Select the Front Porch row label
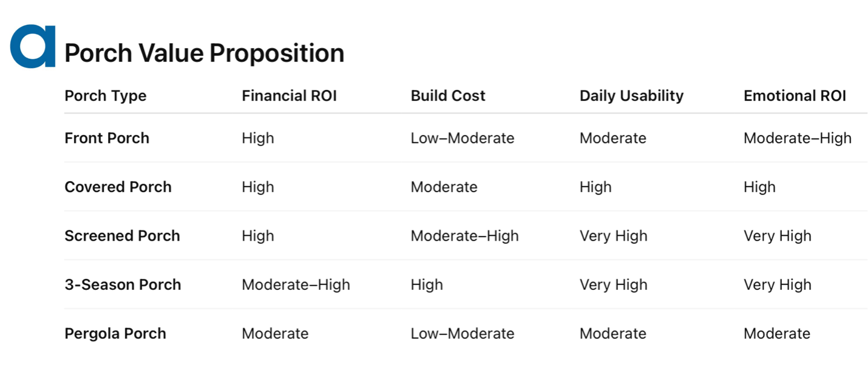Viewport: 868px width, 375px height. click(107, 138)
